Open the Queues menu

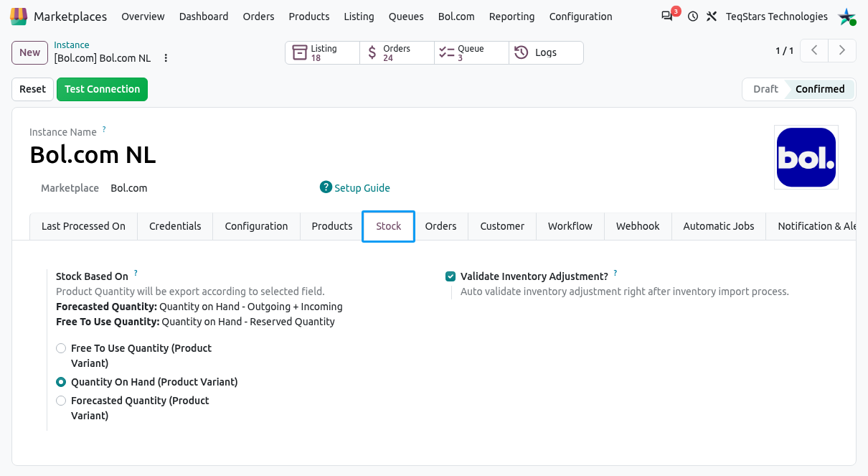point(406,16)
